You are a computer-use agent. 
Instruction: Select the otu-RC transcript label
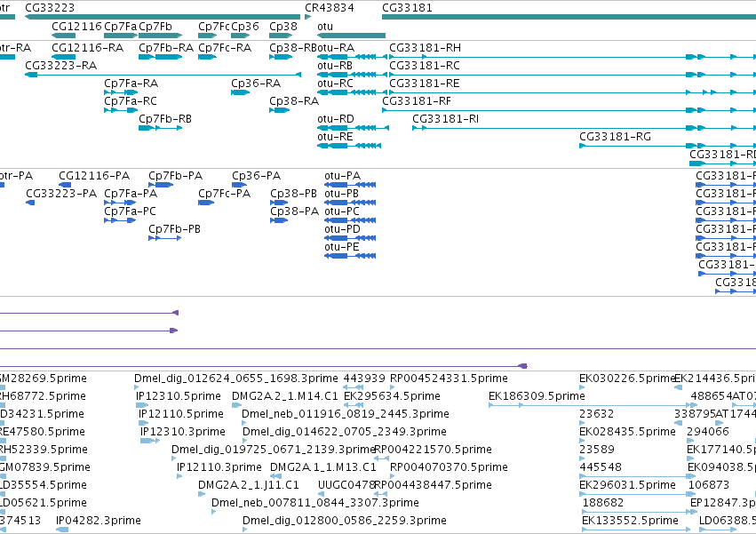pyautogui.click(x=335, y=84)
